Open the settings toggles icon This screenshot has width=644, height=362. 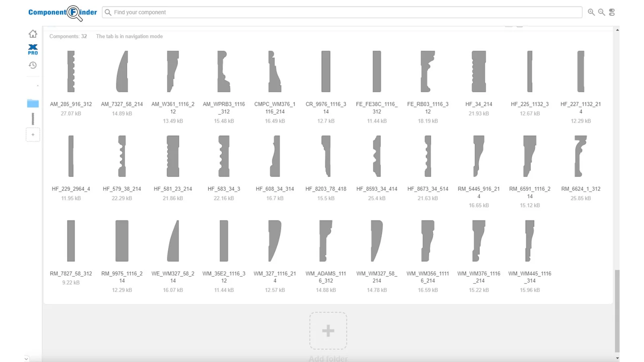tap(612, 12)
